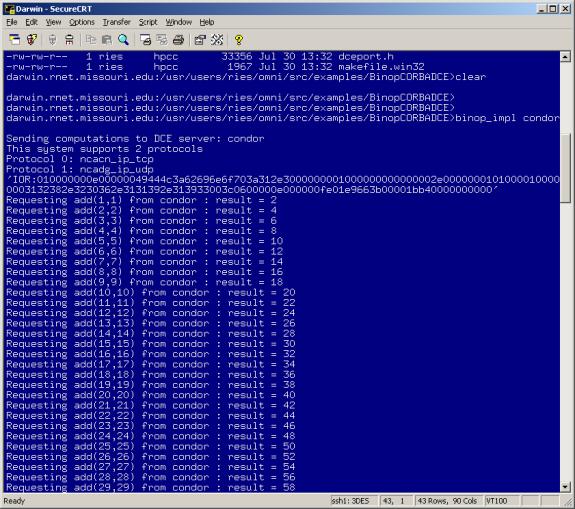Click the Quick Connect lightning icon
575x509 pixels.
[x=32, y=39]
